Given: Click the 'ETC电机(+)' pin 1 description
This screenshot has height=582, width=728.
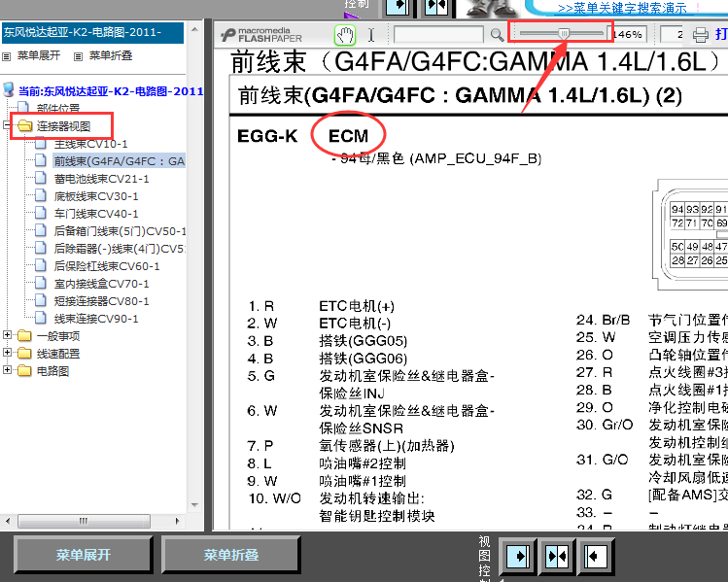Looking at the screenshot, I should [x=357, y=306].
